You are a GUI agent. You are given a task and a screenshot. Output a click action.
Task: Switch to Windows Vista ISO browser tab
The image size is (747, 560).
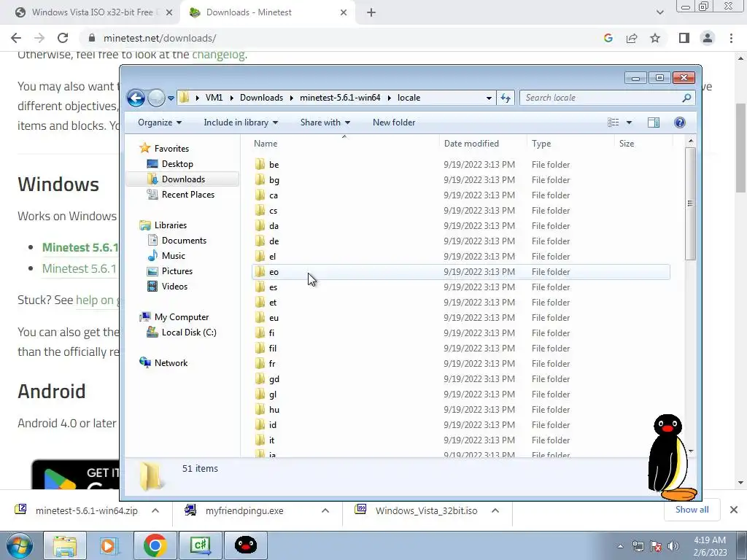[92, 12]
